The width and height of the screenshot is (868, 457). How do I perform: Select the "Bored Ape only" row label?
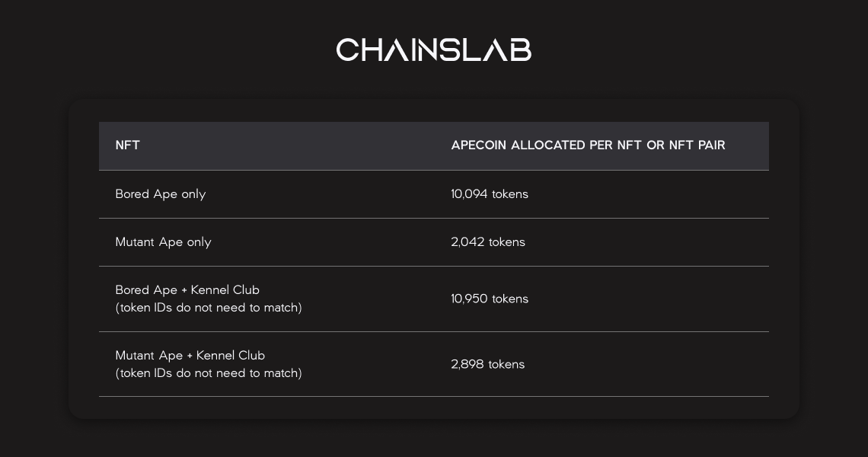[161, 194]
